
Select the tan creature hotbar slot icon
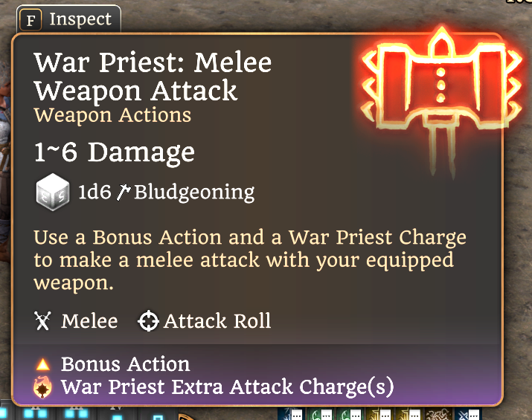(437, 414)
